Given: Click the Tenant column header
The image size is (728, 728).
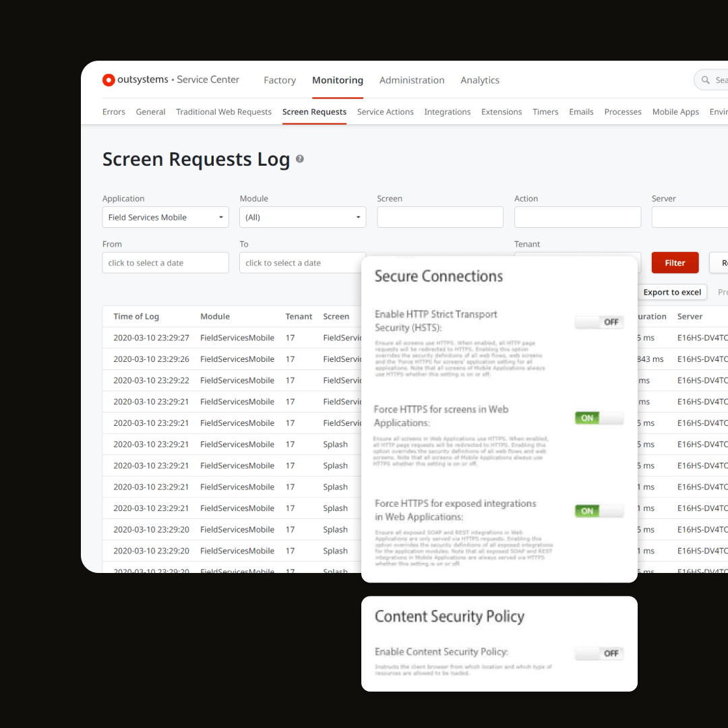Looking at the screenshot, I should [x=299, y=316].
